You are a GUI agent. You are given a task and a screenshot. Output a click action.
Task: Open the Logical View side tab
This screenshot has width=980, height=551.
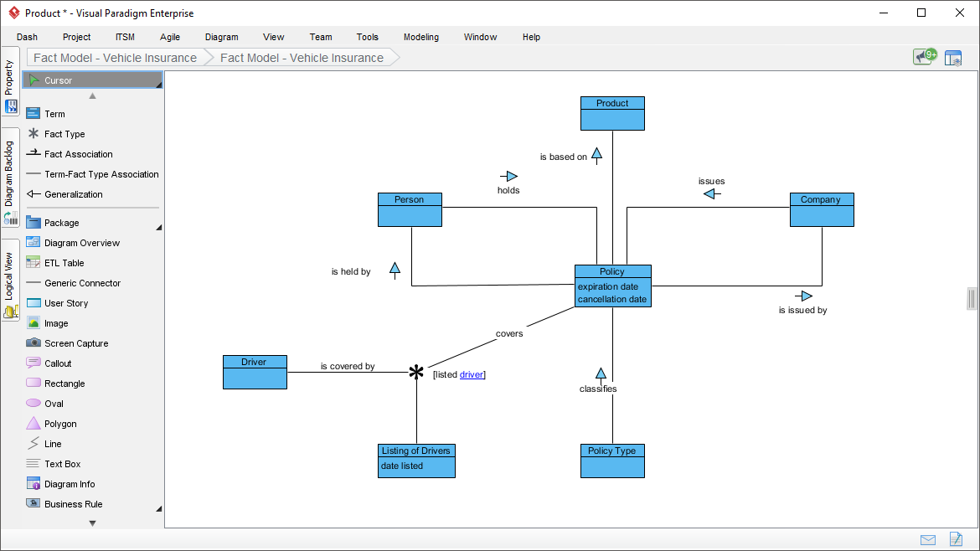[10, 285]
